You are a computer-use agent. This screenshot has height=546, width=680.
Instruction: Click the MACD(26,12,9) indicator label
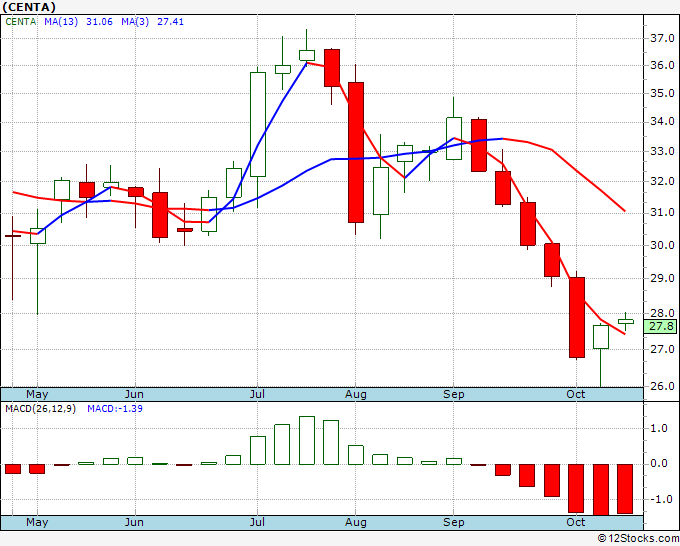coord(40,409)
